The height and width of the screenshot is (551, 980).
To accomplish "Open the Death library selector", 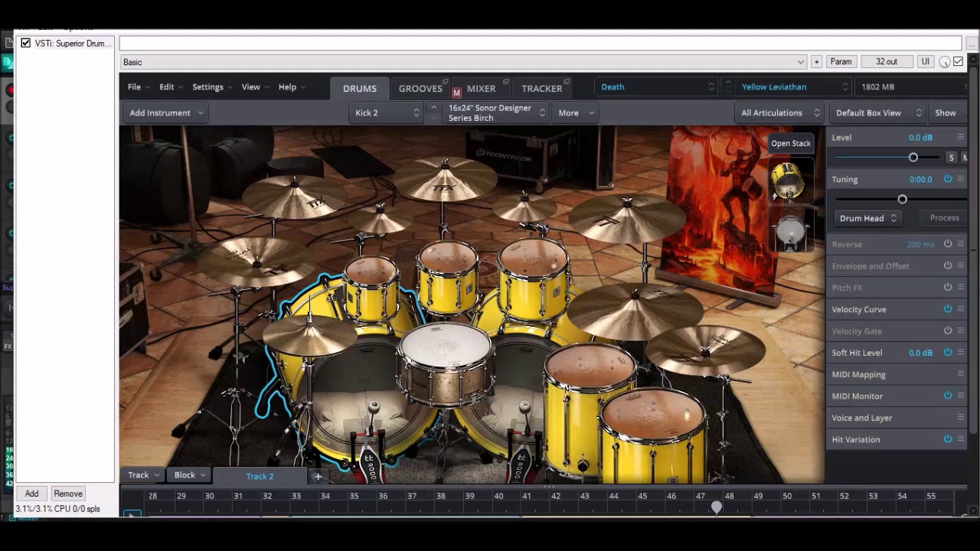I will 656,86.
